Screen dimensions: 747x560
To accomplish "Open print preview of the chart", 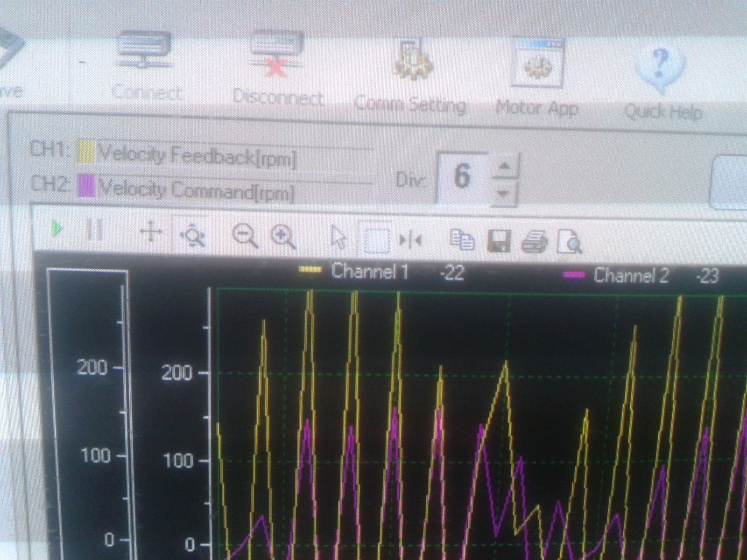I will (570, 243).
